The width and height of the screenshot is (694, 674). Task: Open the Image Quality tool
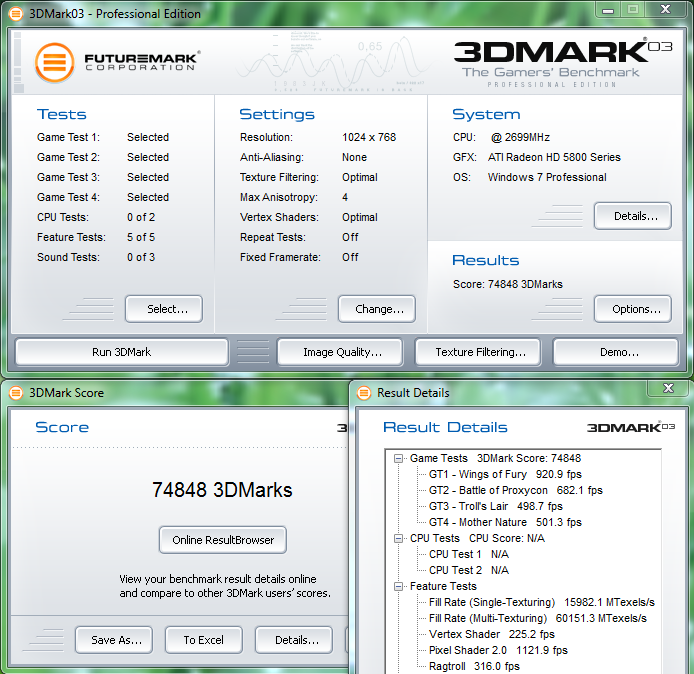point(340,352)
